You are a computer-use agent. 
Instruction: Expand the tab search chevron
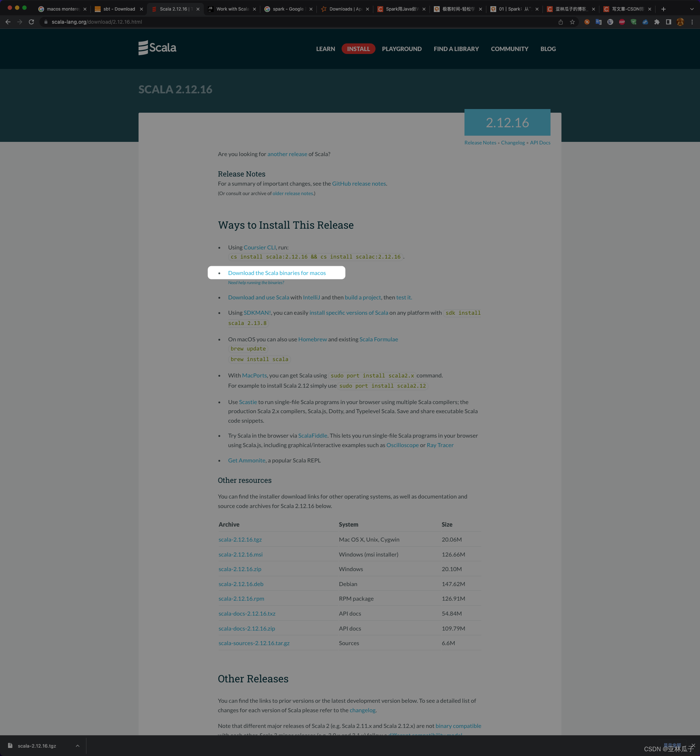(692, 9)
